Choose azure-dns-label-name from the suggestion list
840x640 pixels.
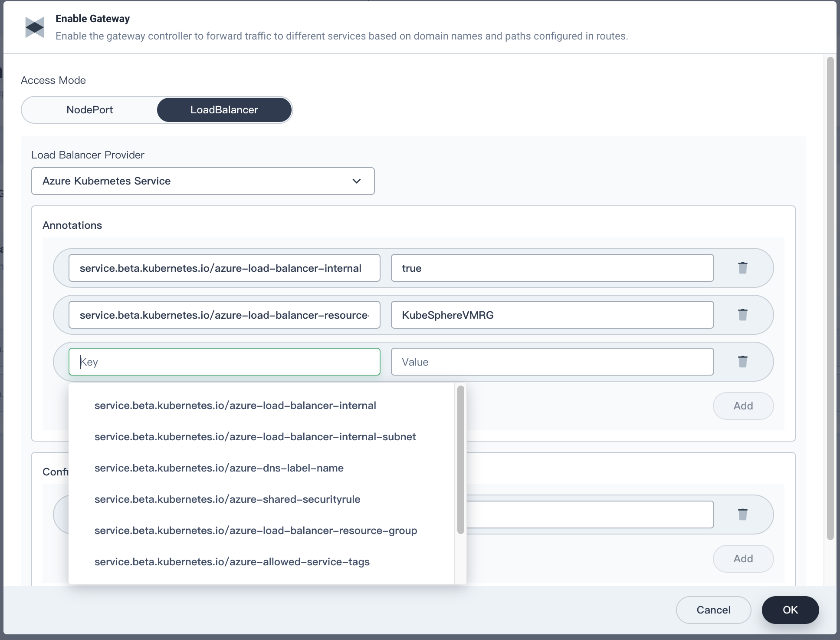point(219,468)
